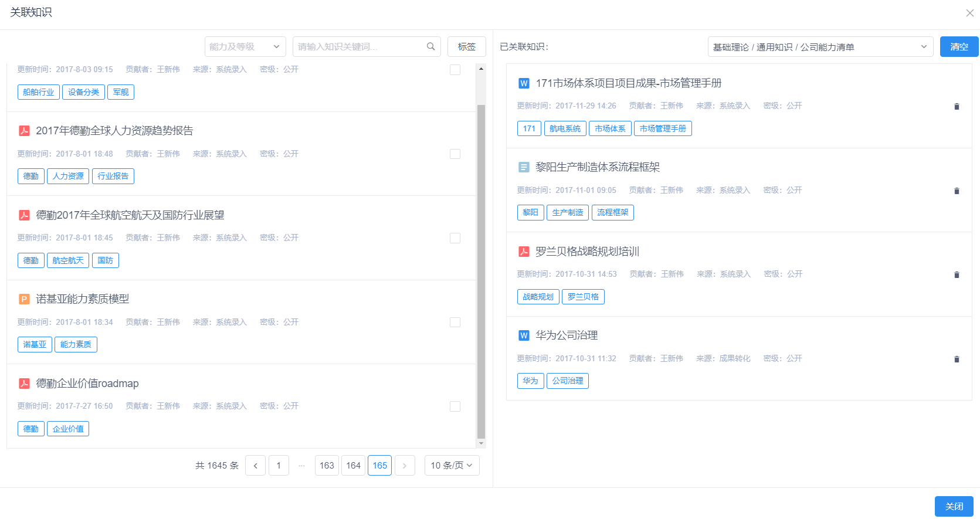Click the 设备分类 tag
The height and width of the screenshot is (519, 980).
83,92
